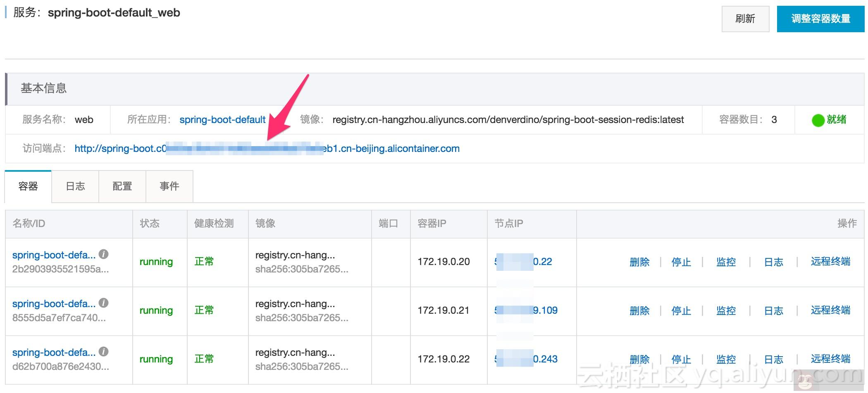Open the access endpoint URL link
Image resolution: width=868 pixels, height=393 pixels.
pos(267,149)
